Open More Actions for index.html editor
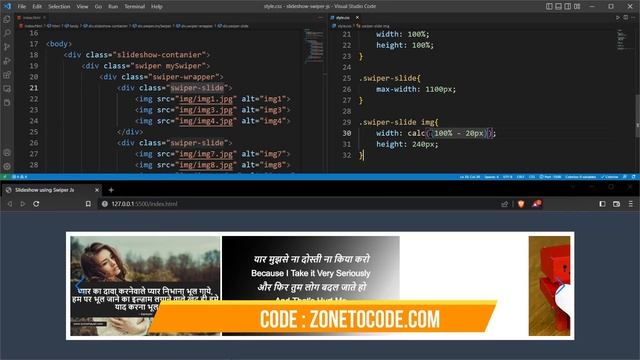The image size is (640, 360). [320, 18]
